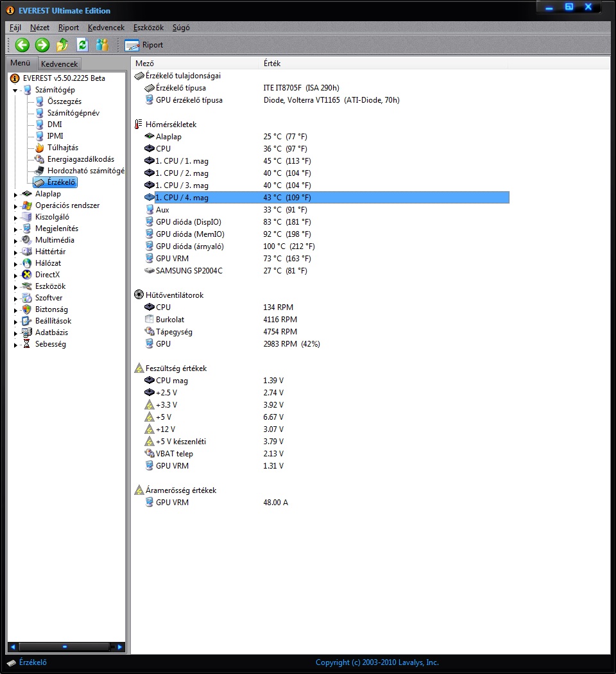Switch to the Kedvencek sidebar tab

tap(59, 64)
